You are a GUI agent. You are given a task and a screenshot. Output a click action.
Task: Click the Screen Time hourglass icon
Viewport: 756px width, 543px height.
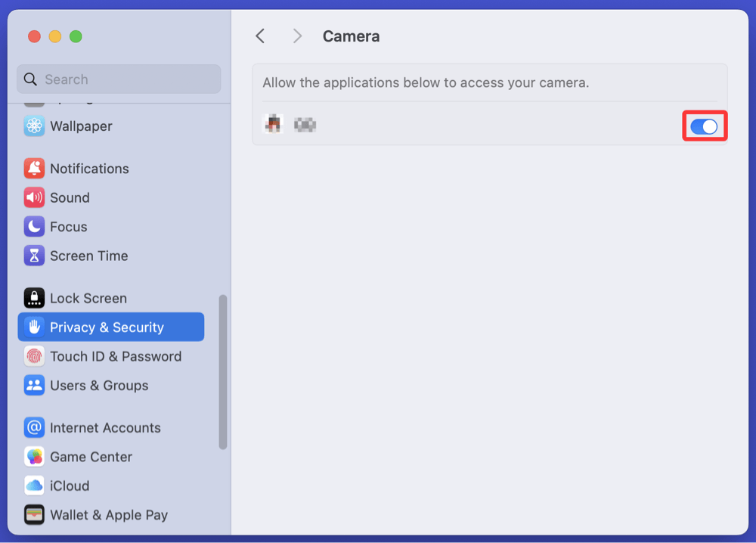(34, 256)
